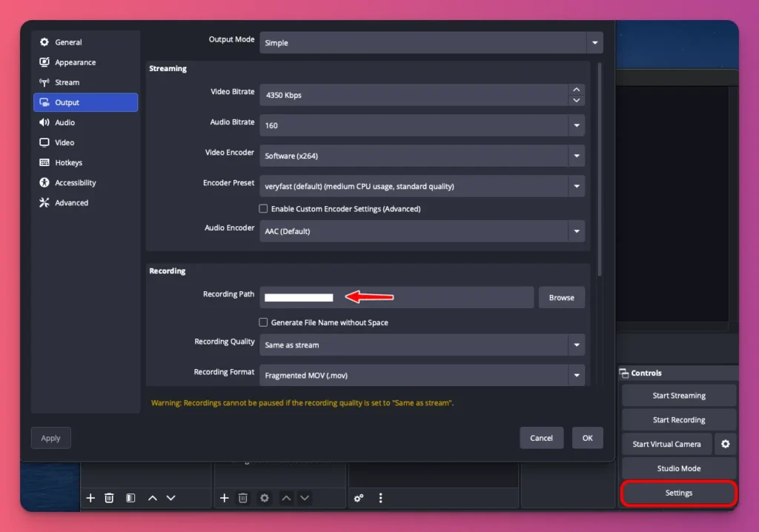Enable Custom Encoder Settings checkbox
The height and width of the screenshot is (532, 759).
(x=263, y=209)
